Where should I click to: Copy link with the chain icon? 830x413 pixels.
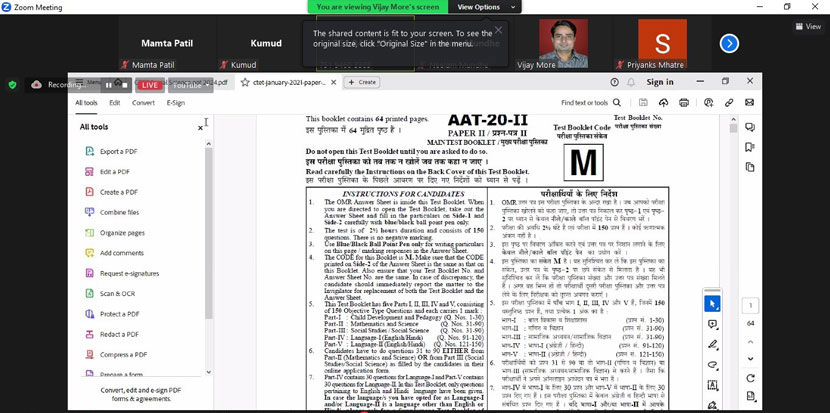pyautogui.click(x=729, y=103)
